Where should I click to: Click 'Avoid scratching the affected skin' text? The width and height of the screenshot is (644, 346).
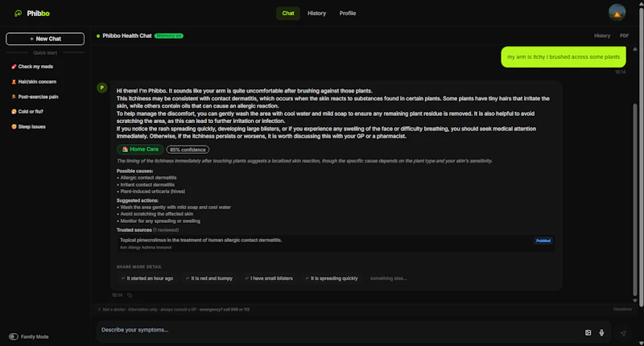click(x=156, y=214)
